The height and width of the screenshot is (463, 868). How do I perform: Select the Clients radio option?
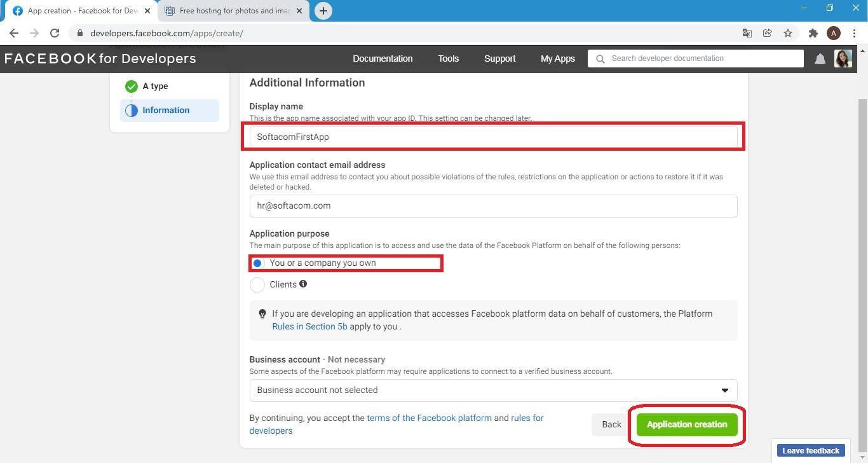(257, 285)
